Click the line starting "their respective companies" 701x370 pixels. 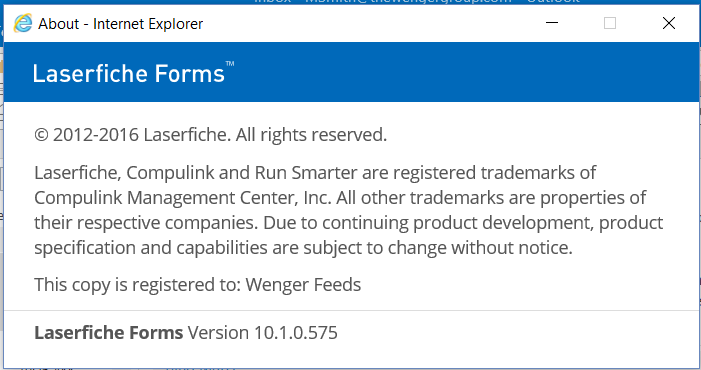coord(349,223)
